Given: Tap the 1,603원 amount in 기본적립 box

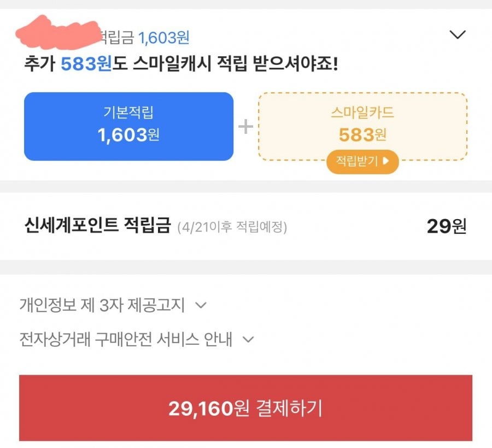Looking at the screenshot, I should 128,135.
